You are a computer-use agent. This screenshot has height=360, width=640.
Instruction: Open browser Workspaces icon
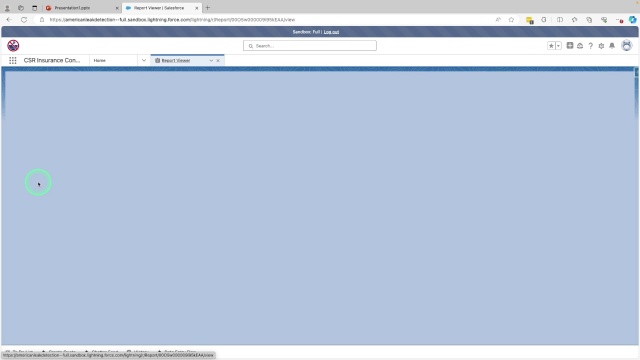coord(21,8)
